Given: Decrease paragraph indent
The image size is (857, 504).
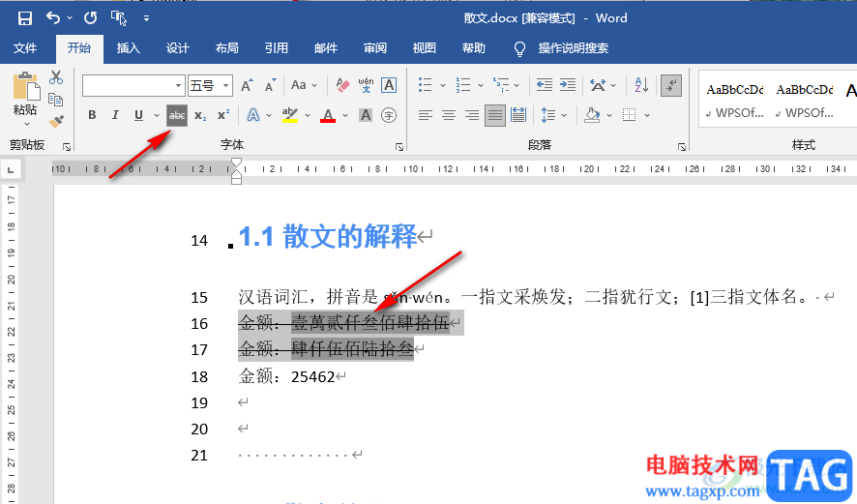Looking at the screenshot, I should [544, 85].
